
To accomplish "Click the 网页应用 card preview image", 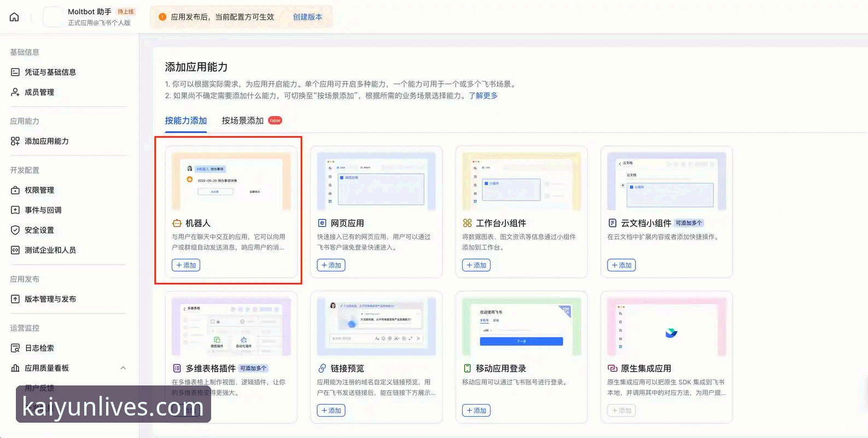I will pyautogui.click(x=376, y=182).
